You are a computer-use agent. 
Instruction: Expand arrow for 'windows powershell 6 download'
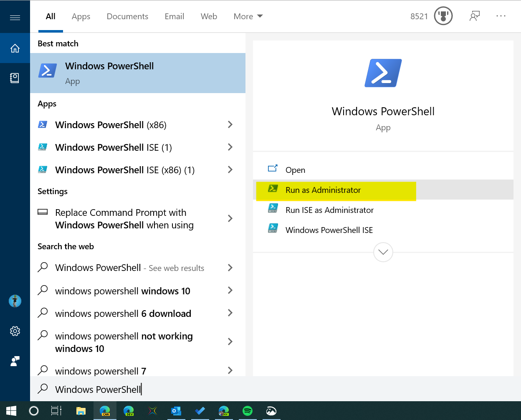(x=230, y=313)
